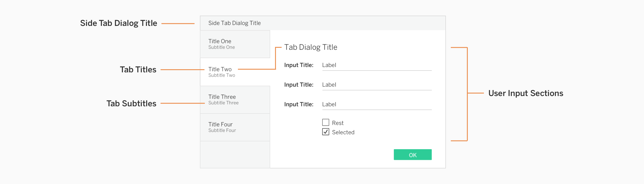Click the Tab Subtitles annotation label

[132, 104]
